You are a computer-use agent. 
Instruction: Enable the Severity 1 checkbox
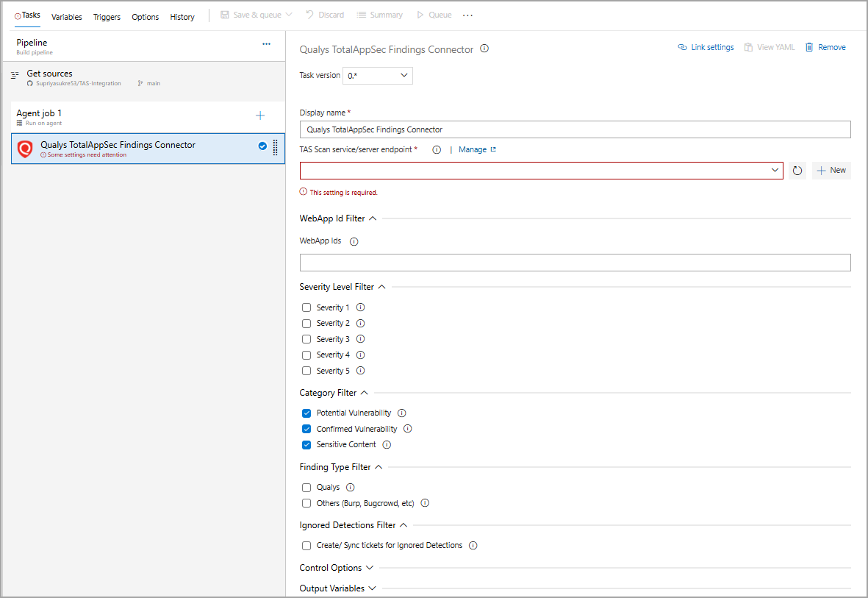pos(306,307)
